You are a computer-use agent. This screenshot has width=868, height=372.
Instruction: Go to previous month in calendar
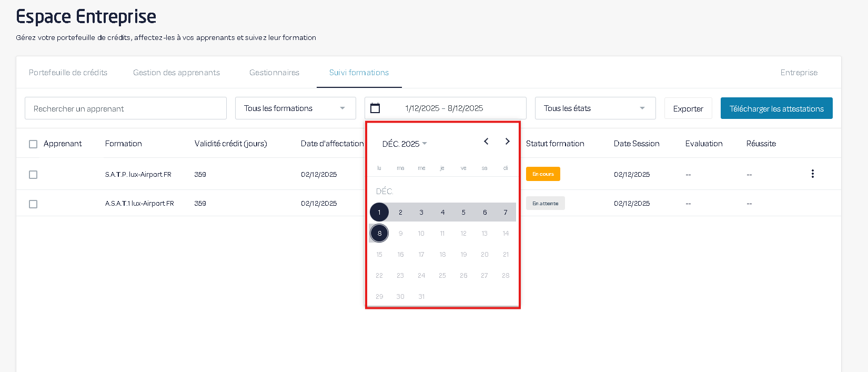486,142
